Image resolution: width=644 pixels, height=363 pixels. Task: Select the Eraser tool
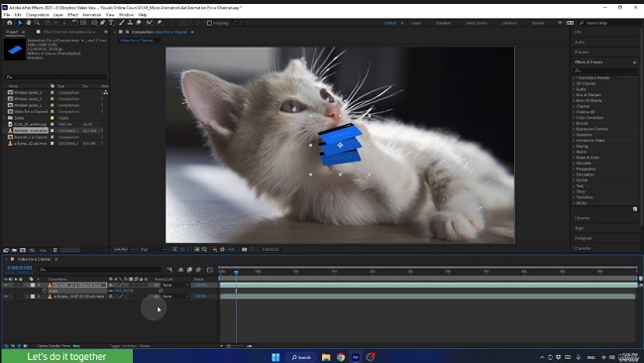(x=139, y=23)
